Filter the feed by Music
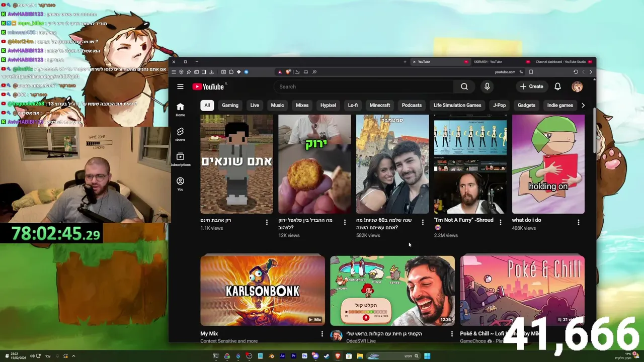This screenshot has height=362, width=644. click(277, 105)
